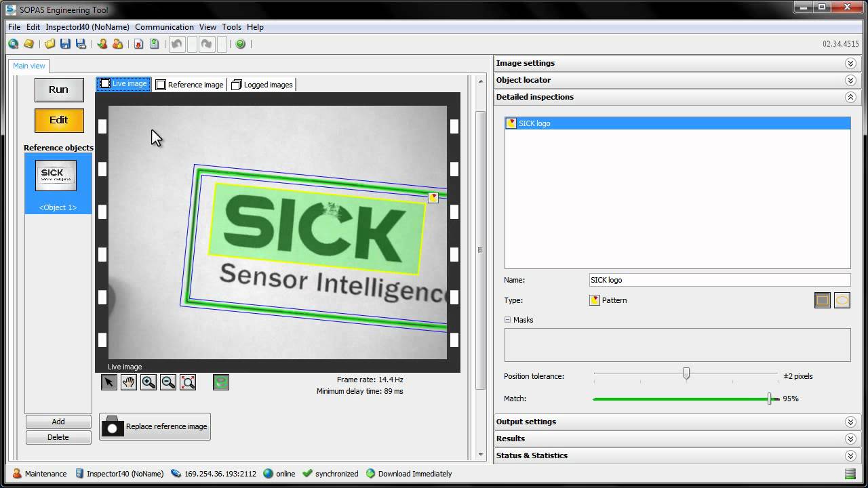This screenshot has width=868, height=488.
Task: Expand the Results panel
Action: [x=850, y=439]
